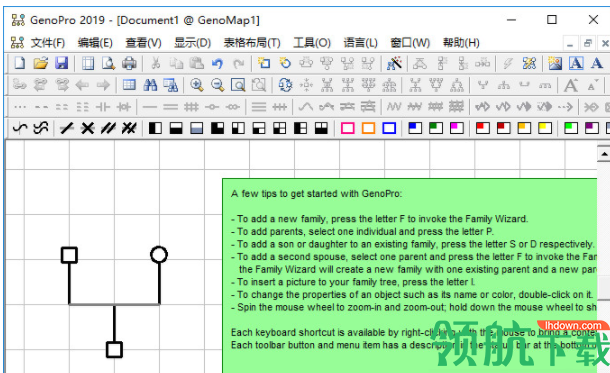The height and width of the screenshot is (373, 610).
Task: Click the plain blue letter A text tool
Action: [597, 63]
